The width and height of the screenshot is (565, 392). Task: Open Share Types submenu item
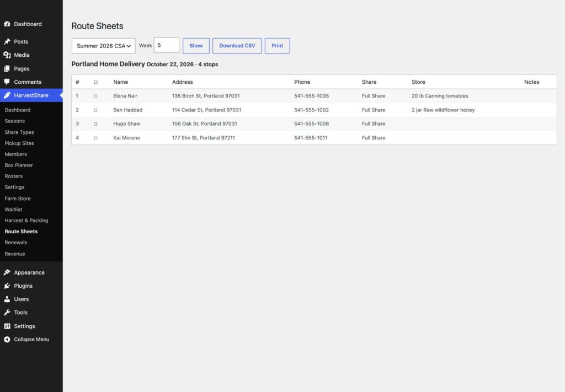(x=19, y=132)
